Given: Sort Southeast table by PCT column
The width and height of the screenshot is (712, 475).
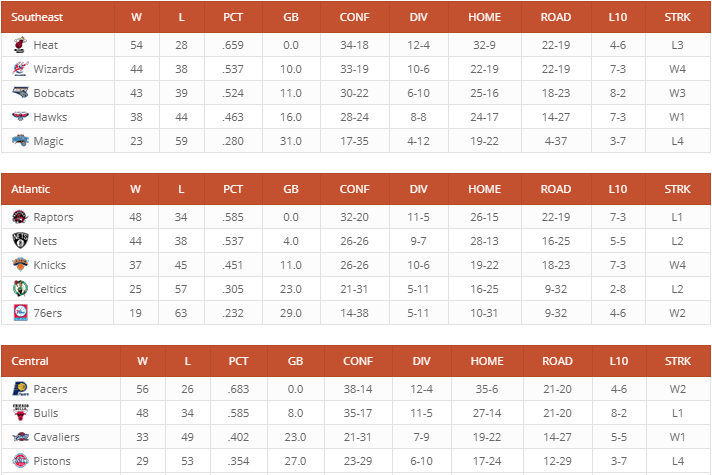Looking at the screenshot, I should (233, 17).
